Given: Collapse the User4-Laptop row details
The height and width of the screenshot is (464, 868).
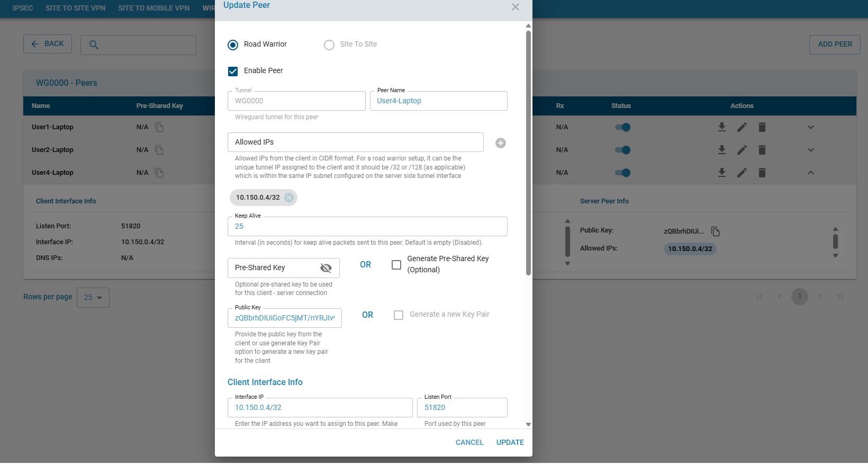Looking at the screenshot, I should coord(810,173).
